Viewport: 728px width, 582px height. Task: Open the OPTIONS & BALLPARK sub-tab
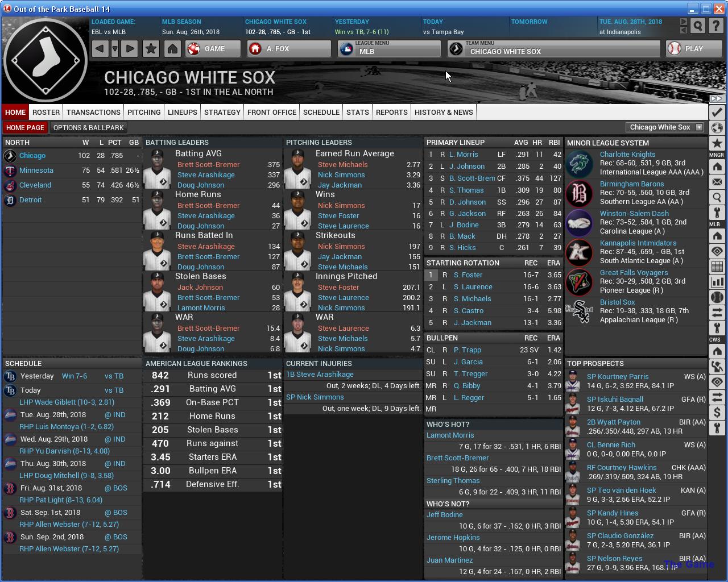[x=88, y=128]
